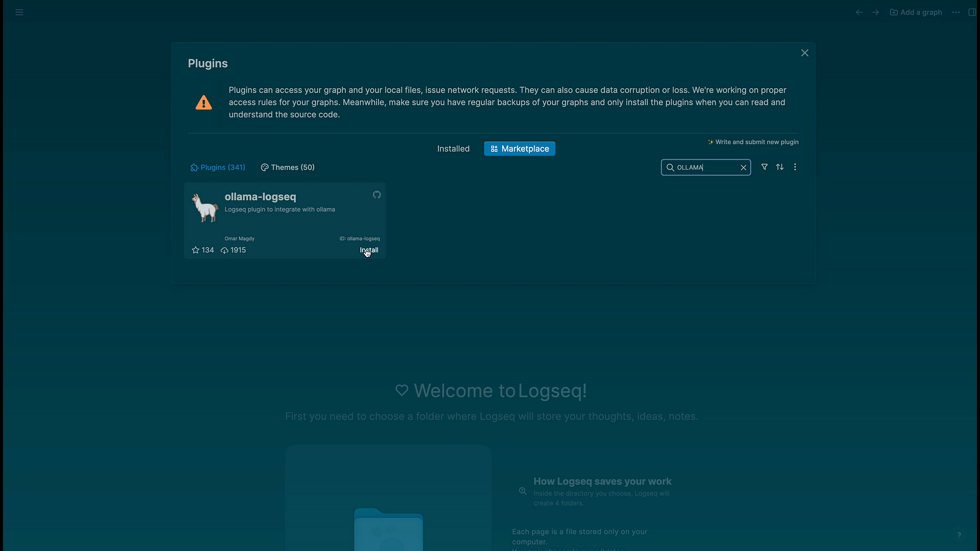Toggle the right sidebar panel
980x551 pixels.
tap(972, 12)
